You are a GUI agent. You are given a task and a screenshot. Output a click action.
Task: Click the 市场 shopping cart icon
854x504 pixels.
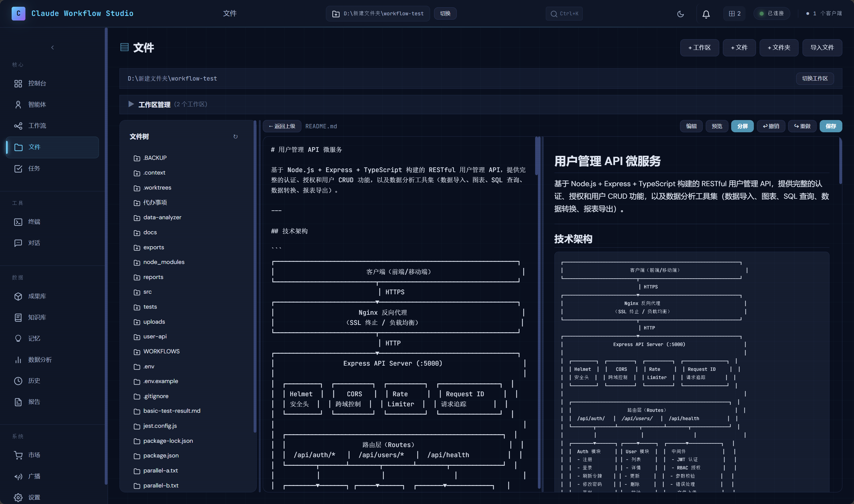[x=18, y=455]
